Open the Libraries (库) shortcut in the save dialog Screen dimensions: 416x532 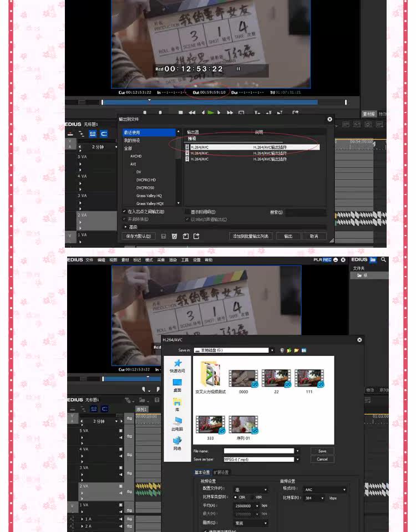[177, 405]
